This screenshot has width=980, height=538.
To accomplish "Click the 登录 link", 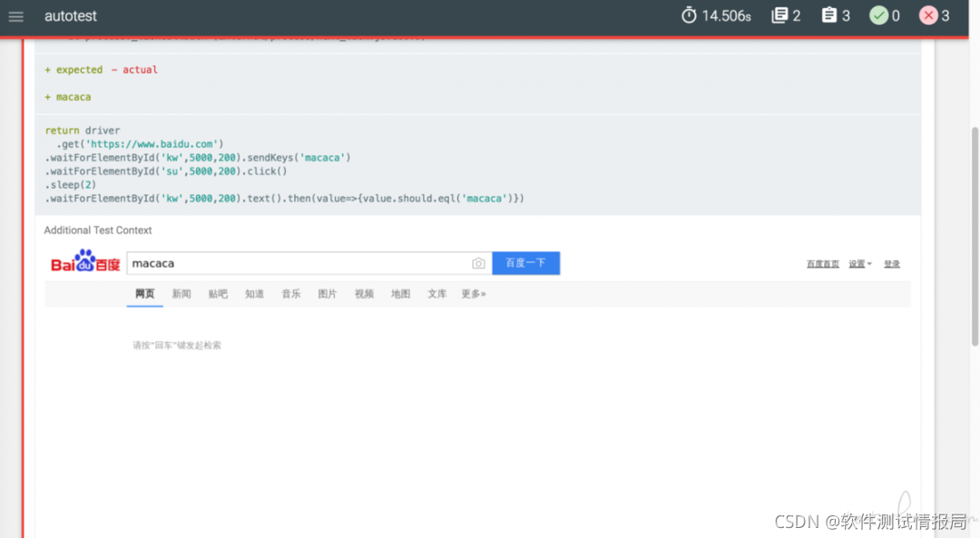I will [892, 264].
